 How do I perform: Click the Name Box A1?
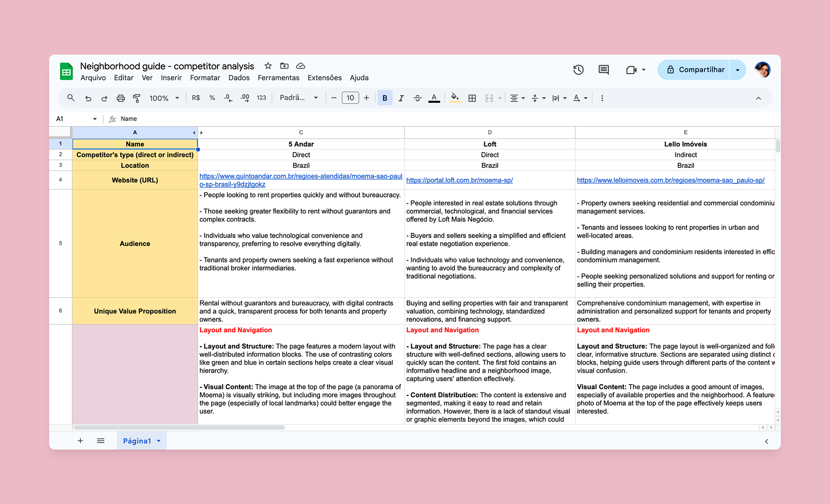tap(76, 119)
